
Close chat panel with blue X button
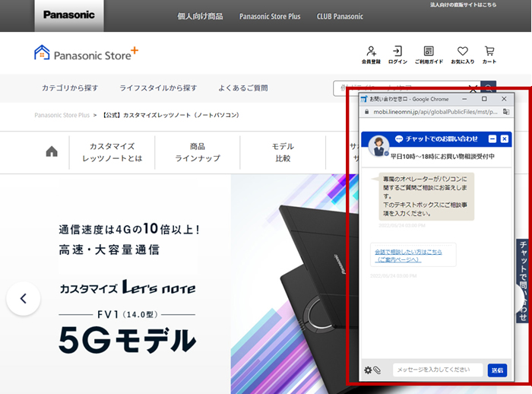click(x=505, y=139)
